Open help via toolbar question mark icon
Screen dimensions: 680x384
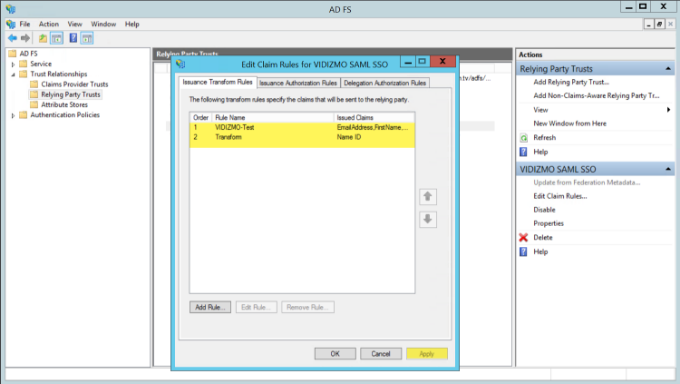coord(73,38)
